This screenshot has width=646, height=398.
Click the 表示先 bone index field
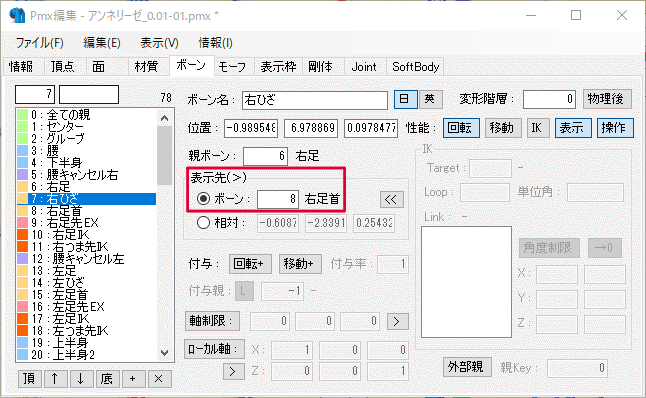[278, 199]
